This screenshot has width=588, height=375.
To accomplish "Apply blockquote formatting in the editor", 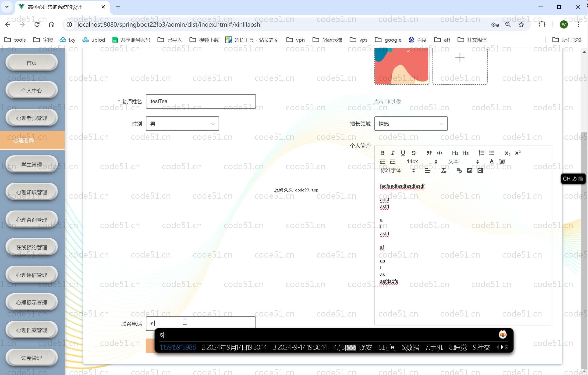I will click(x=429, y=153).
